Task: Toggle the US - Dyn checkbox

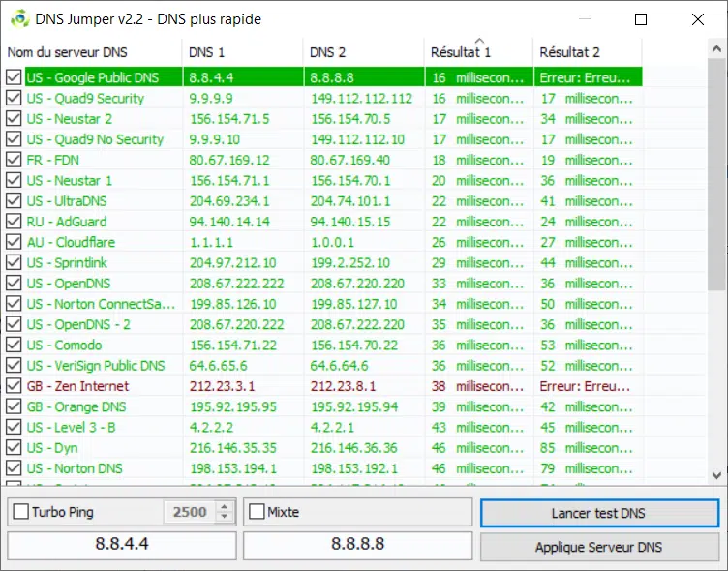Action: (x=14, y=447)
